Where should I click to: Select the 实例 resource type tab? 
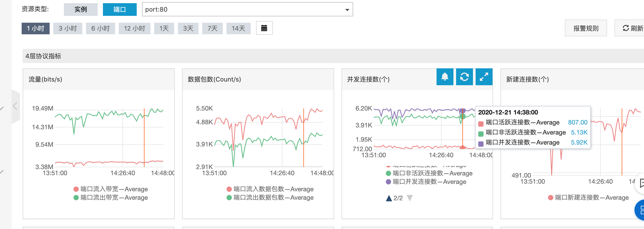coord(80,9)
